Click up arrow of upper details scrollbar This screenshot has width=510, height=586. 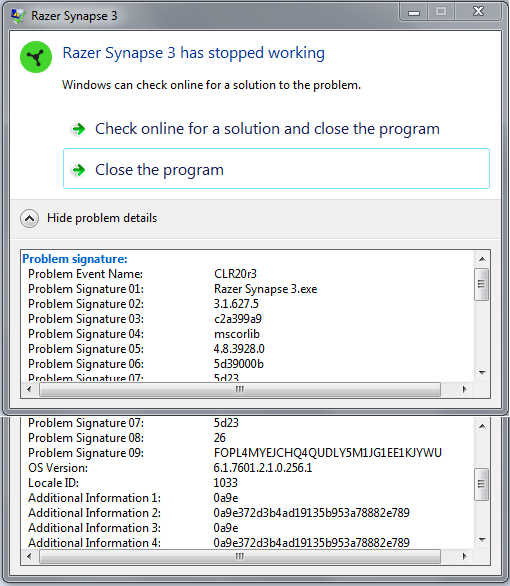click(x=482, y=259)
